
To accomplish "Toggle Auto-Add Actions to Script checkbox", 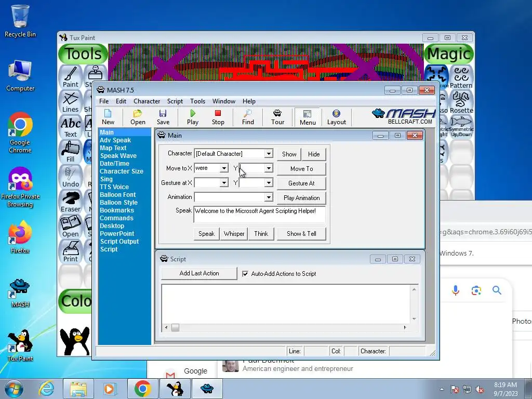I will [245, 274].
